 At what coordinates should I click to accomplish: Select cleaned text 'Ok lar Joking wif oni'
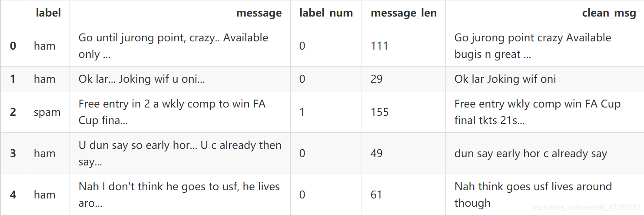505,79
